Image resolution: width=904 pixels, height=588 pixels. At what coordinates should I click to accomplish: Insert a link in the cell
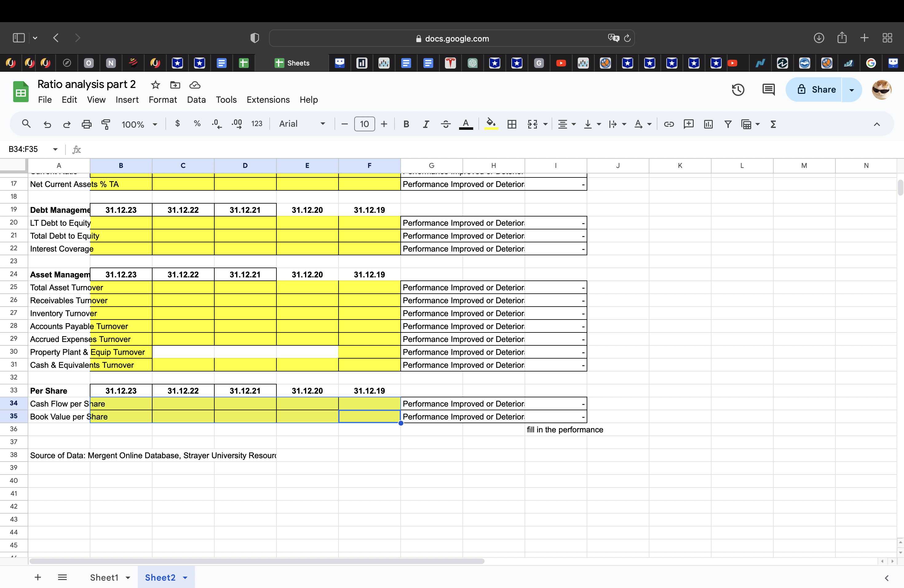click(x=669, y=124)
